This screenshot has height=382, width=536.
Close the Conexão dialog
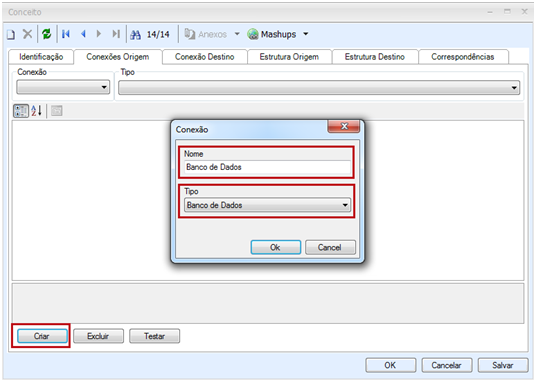point(344,126)
